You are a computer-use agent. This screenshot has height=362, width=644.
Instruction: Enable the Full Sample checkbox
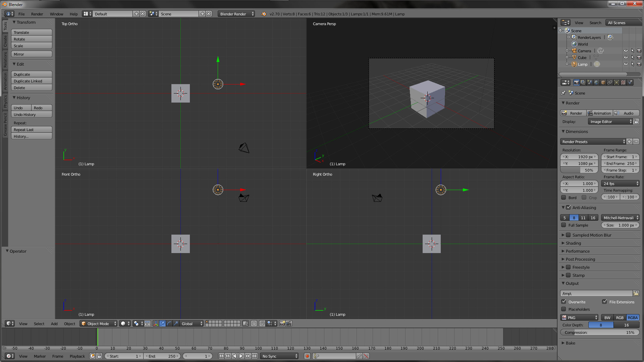(x=564, y=225)
